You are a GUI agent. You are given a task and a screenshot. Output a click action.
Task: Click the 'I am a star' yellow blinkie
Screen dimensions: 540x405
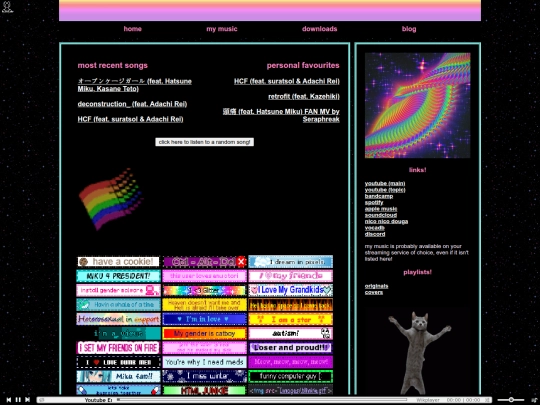(x=291, y=319)
